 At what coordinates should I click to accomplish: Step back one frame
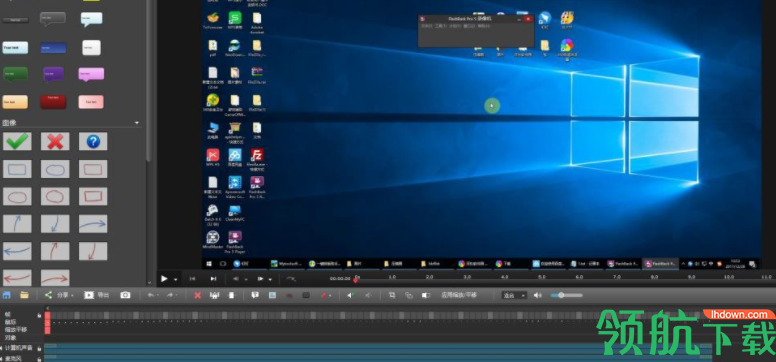pyautogui.click(x=236, y=279)
